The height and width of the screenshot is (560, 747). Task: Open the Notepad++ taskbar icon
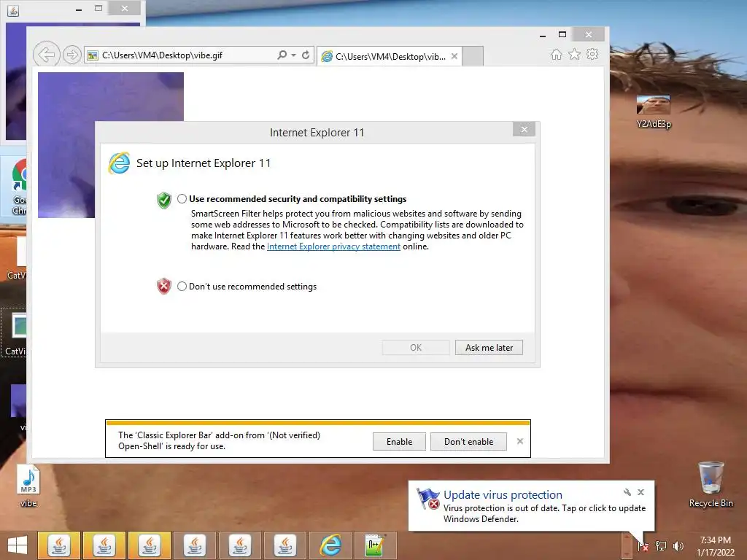[376, 545]
